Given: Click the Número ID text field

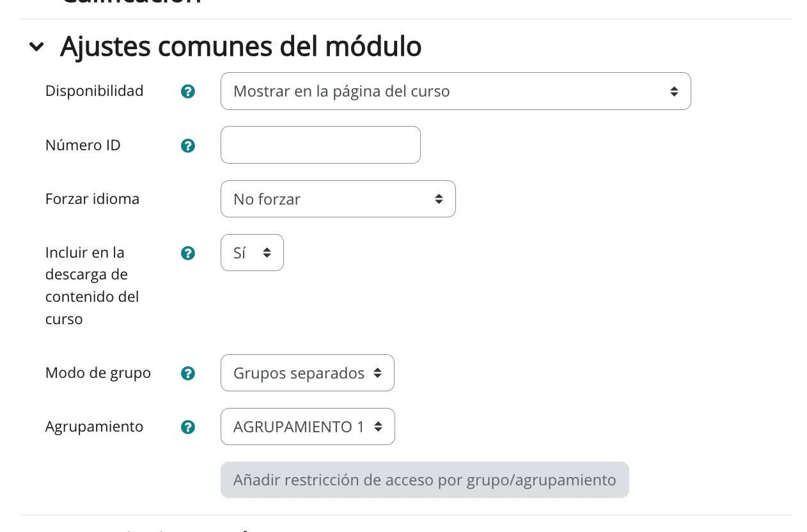Looking at the screenshot, I should tap(320, 145).
